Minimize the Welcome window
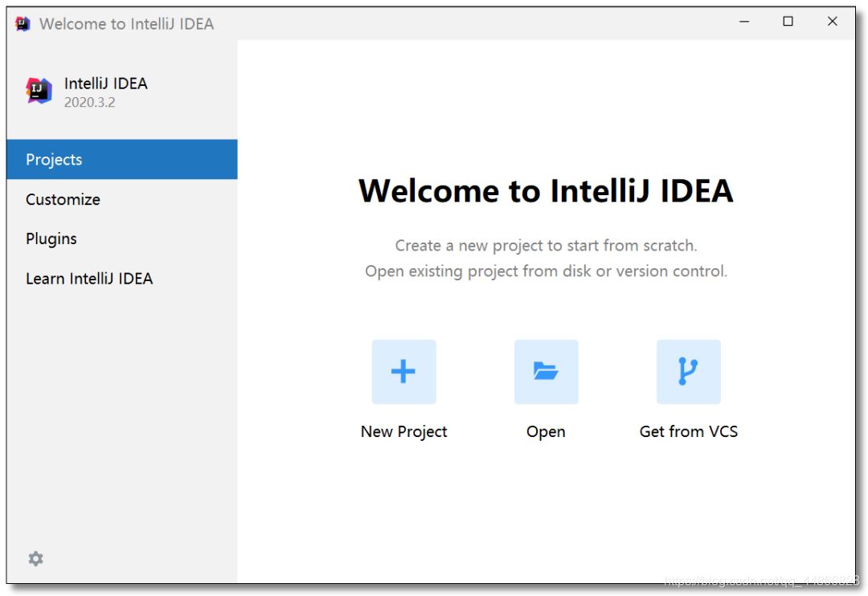Screen dimensions: 868x596 [x=744, y=22]
